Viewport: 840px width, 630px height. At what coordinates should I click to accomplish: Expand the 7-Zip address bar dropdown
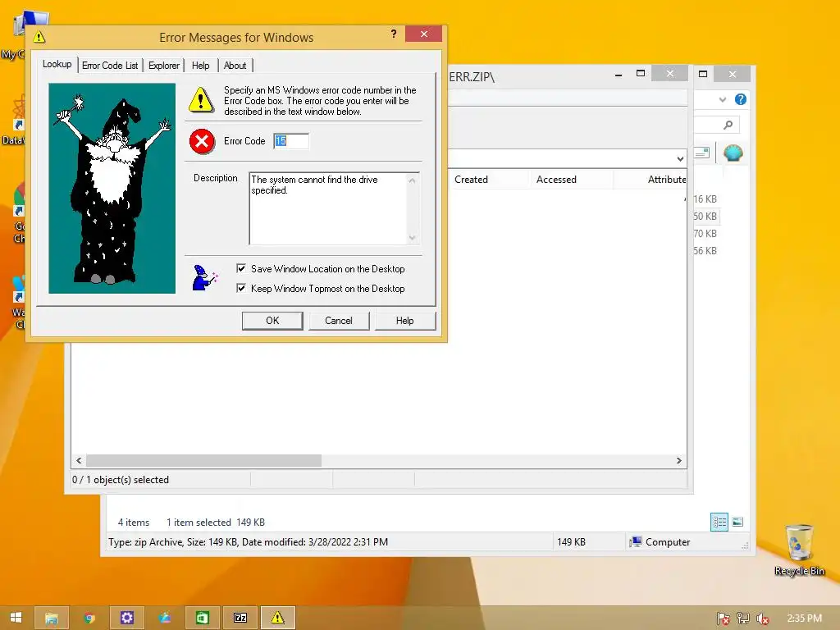point(680,158)
